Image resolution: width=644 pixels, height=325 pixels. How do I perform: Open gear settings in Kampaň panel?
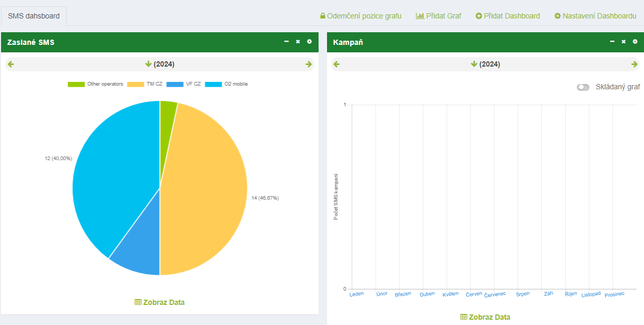[x=635, y=42]
